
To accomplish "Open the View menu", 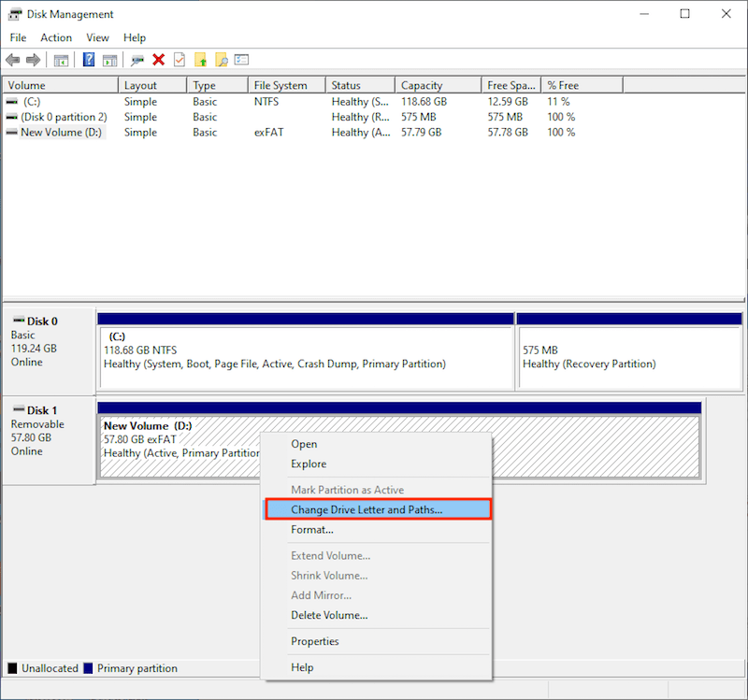I will pos(97,37).
